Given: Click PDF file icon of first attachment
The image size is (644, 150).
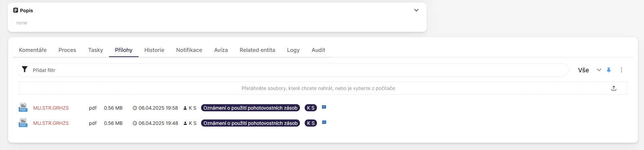Looking at the screenshot, I should point(23,108).
